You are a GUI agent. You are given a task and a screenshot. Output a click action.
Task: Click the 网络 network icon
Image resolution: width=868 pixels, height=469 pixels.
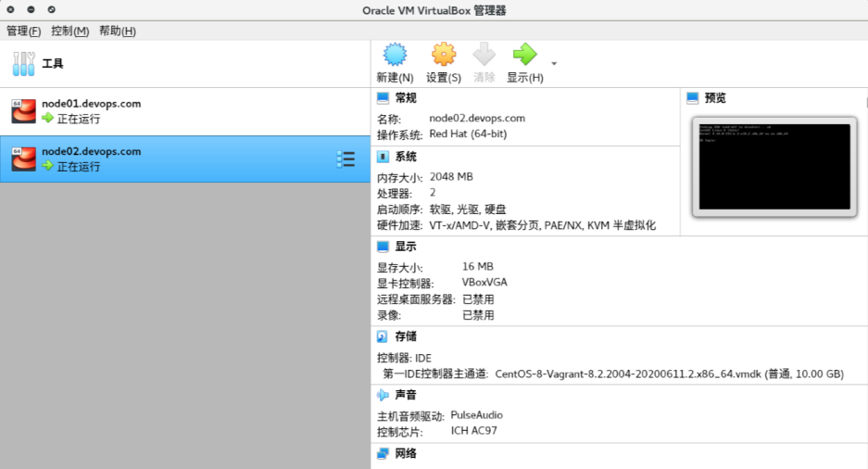(383, 453)
